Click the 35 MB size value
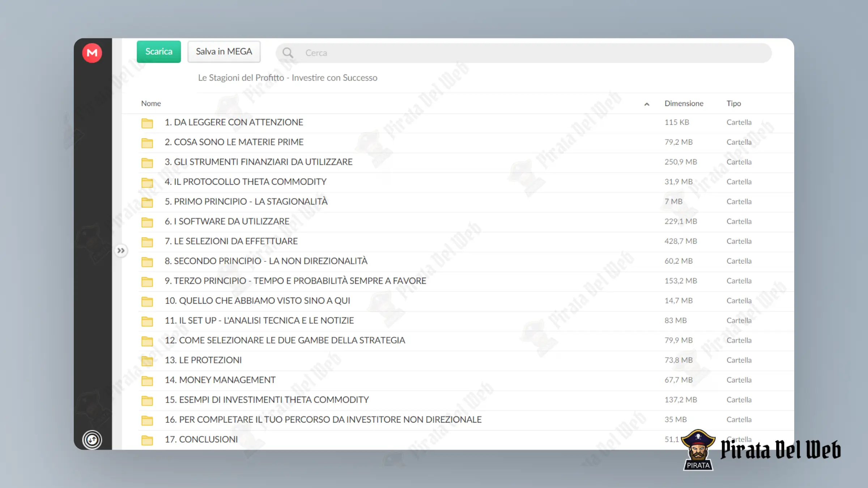Image resolution: width=868 pixels, height=488 pixels. tap(676, 420)
